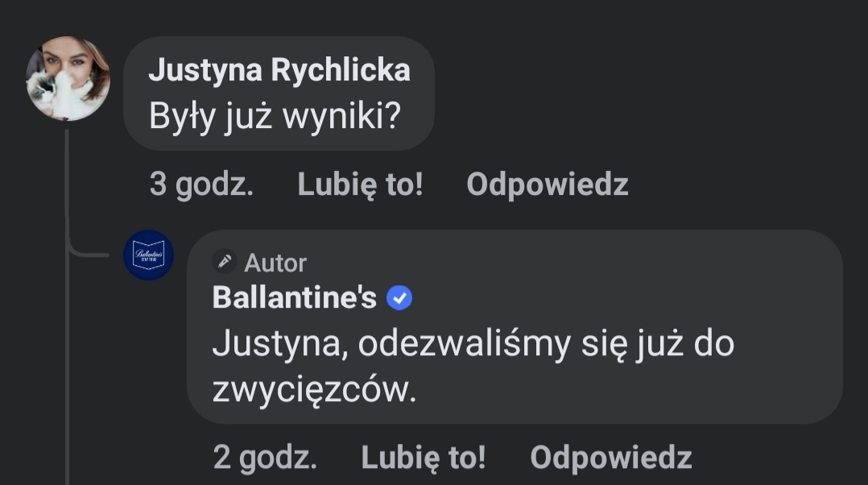
Task: Click the "Autor" label on the reply
Action: click(275, 263)
